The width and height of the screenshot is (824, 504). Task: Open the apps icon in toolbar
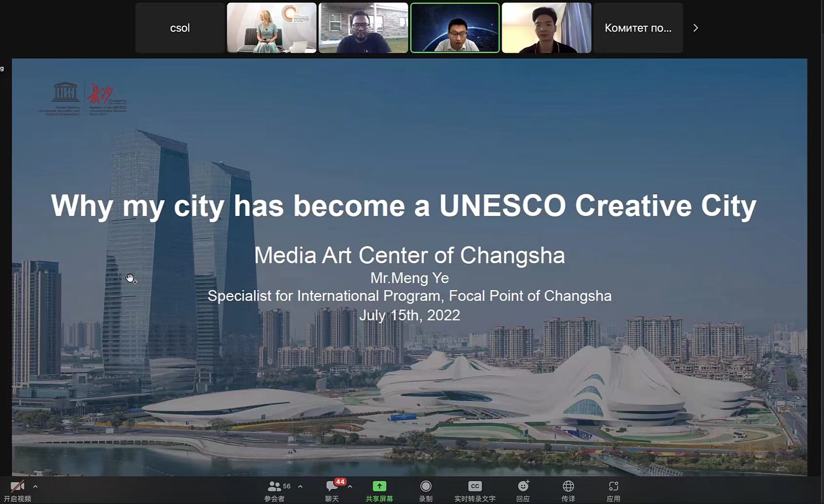(x=613, y=486)
